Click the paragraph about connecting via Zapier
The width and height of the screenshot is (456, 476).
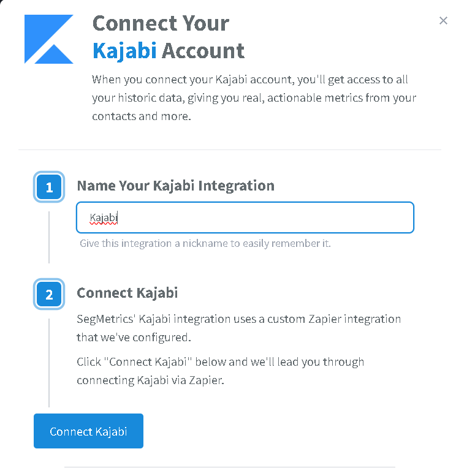pyautogui.click(x=220, y=371)
